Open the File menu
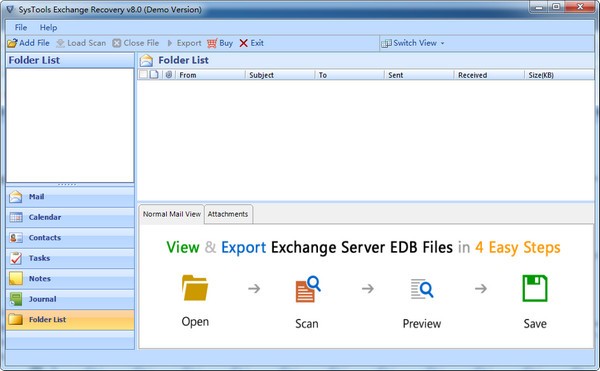The height and width of the screenshot is (371, 600). 21,28
